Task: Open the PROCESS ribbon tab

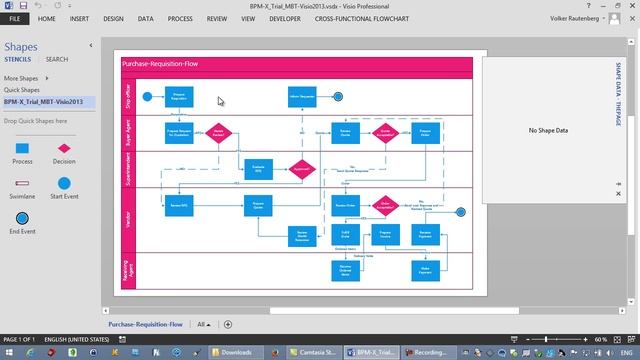Action: click(180, 19)
